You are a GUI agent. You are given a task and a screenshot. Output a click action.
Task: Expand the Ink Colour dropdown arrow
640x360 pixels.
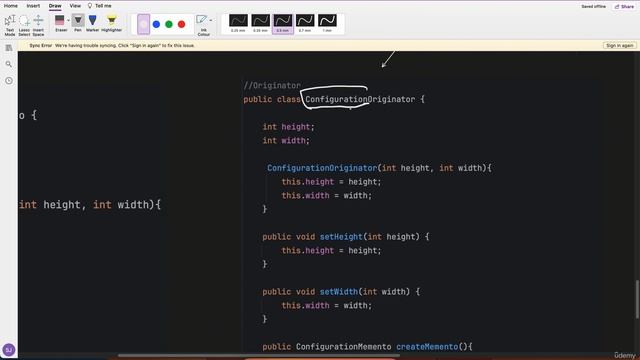211,20
